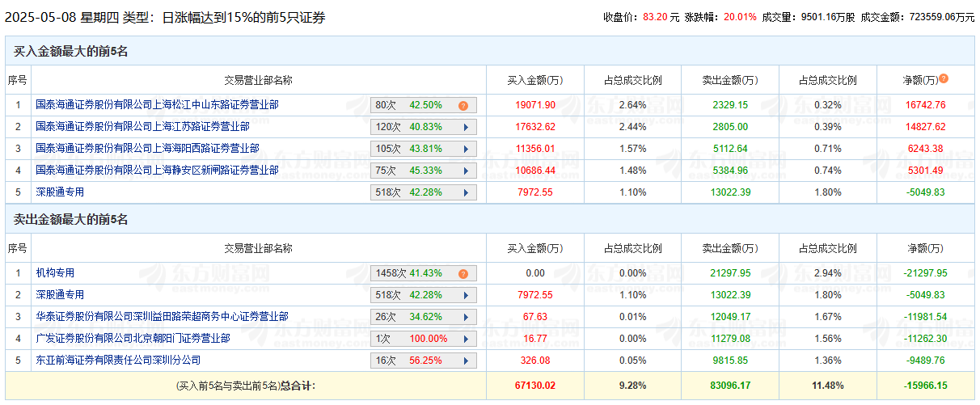Open 东亚前海证券 深圳分公司 link
The image size is (980, 405).
point(118,361)
